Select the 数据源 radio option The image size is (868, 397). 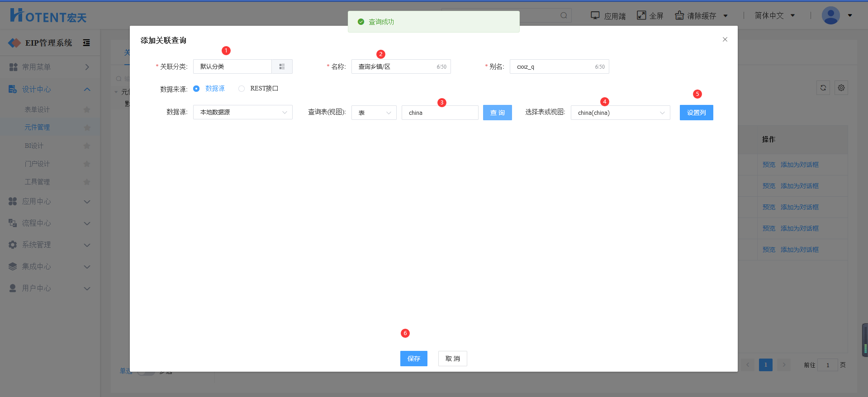click(x=196, y=89)
